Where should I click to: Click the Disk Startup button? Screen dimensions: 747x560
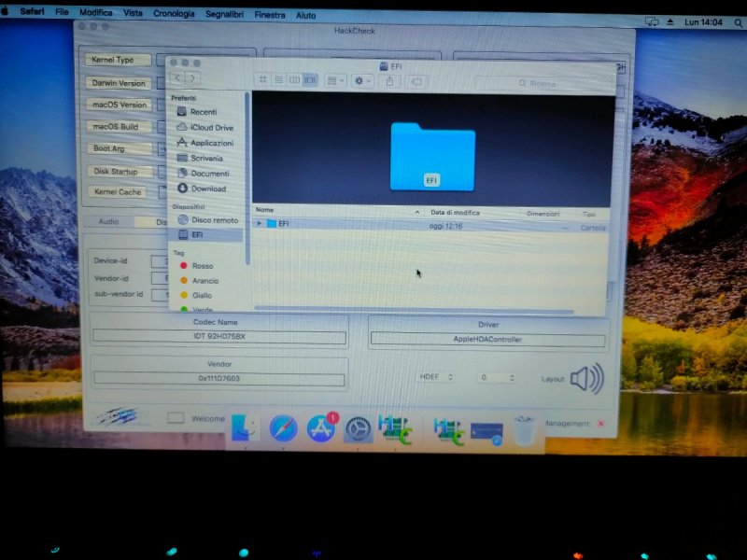[120, 171]
